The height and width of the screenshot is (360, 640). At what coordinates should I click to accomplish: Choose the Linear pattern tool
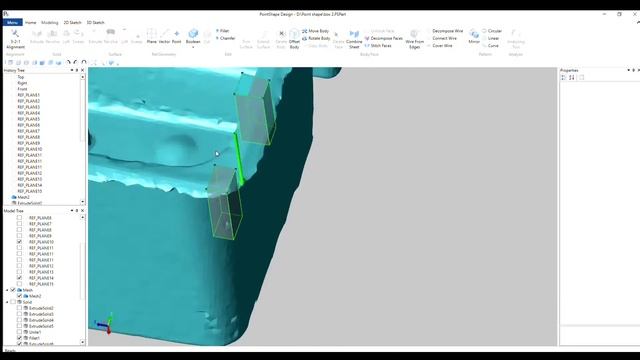(x=491, y=38)
